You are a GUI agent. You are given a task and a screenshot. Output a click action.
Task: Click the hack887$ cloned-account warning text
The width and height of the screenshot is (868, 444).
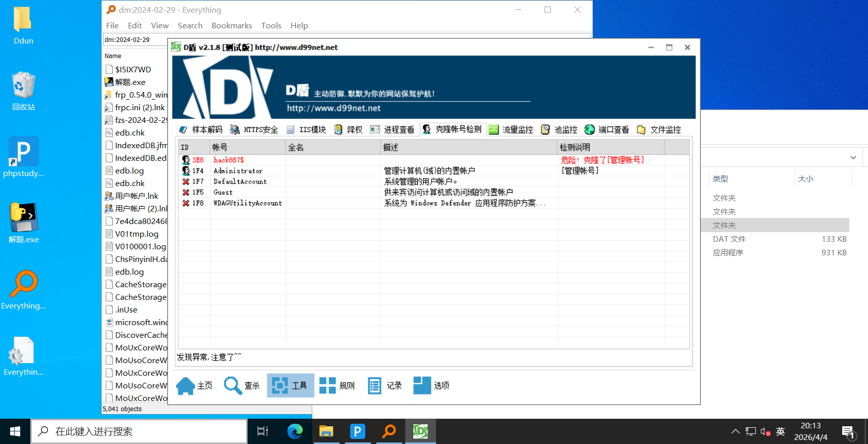[602, 160]
